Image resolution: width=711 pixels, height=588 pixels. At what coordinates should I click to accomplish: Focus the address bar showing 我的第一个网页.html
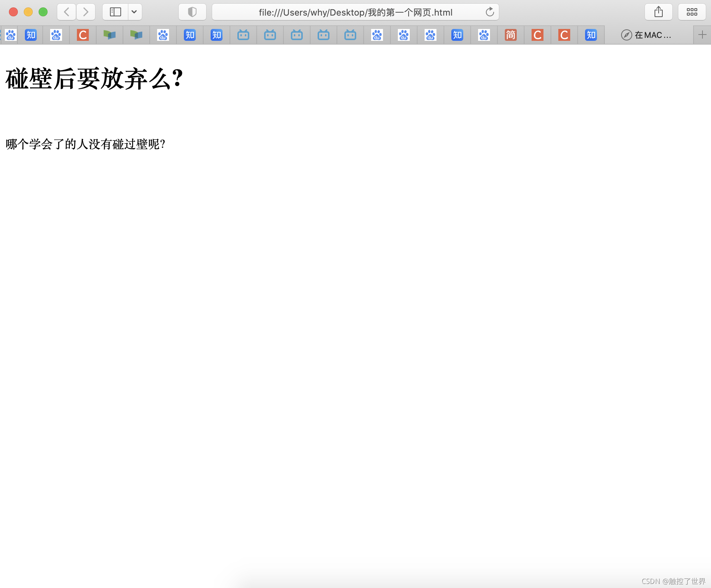(x=355, y=12)
